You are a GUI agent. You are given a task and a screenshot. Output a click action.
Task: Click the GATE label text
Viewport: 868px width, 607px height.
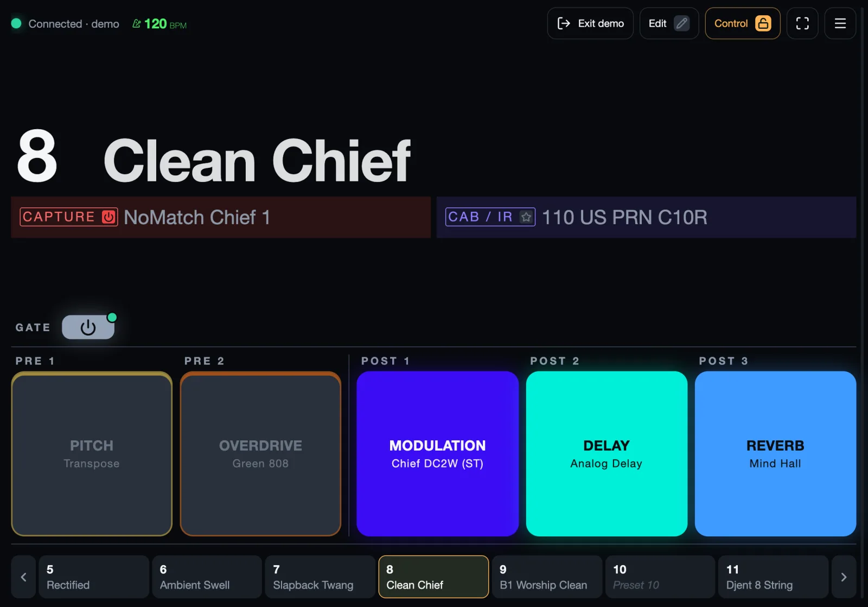tap(33, 327)
